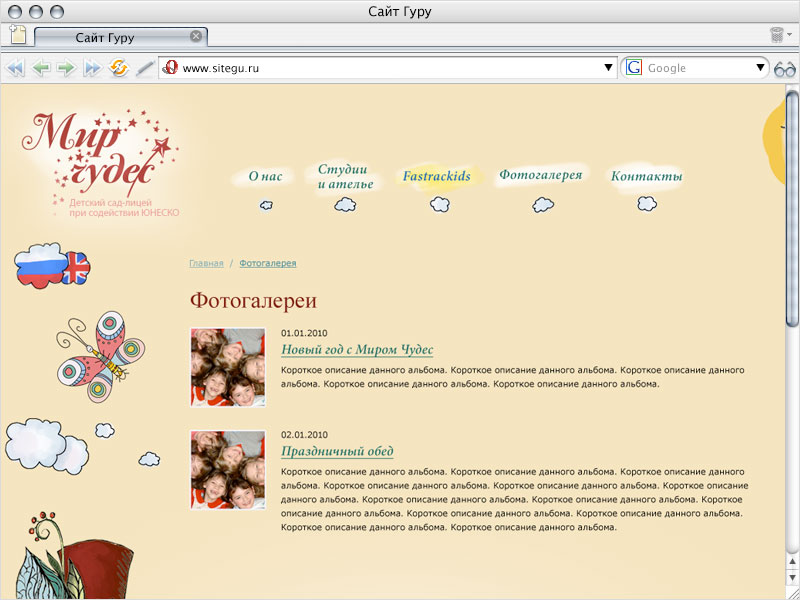Open the Праздничный обед album link
Image resolution: width=800 pixels, height=600 pixels.
337,452
